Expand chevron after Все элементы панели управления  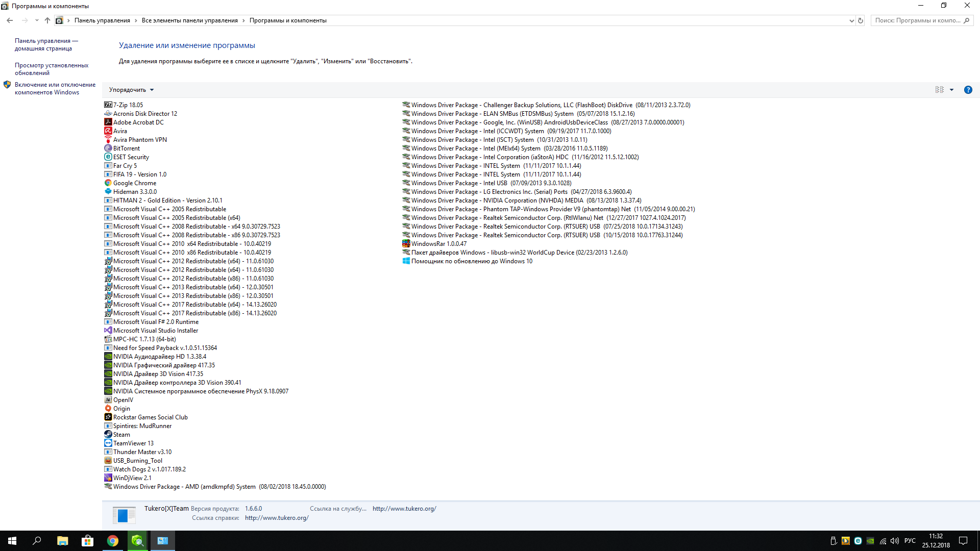point(243,20)
